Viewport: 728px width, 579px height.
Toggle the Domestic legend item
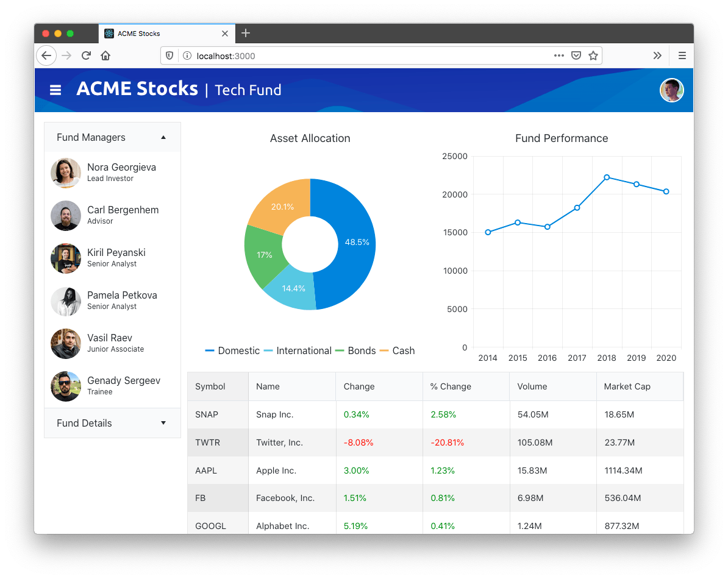tap(232, 350)
